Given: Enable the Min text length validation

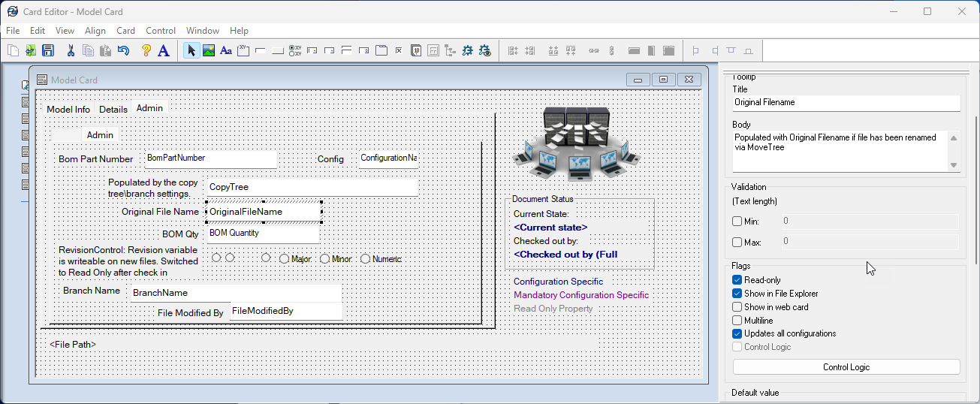Looking at the screenshot, I should [x=737, y=222].
